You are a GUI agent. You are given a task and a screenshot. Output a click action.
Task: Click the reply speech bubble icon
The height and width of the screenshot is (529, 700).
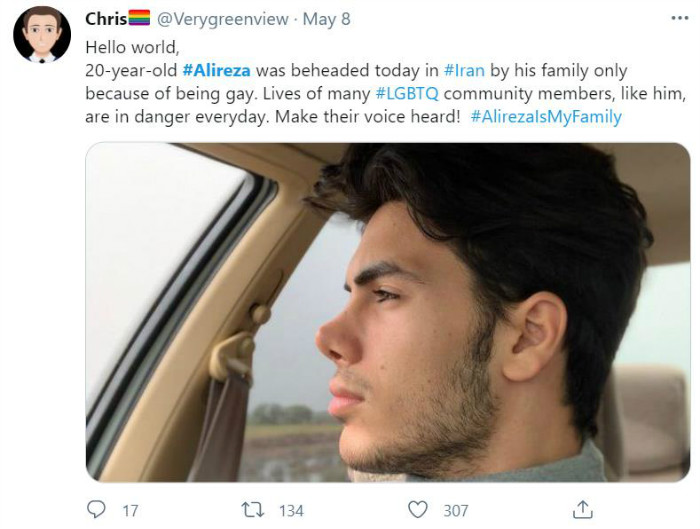(x=96, y=510)
